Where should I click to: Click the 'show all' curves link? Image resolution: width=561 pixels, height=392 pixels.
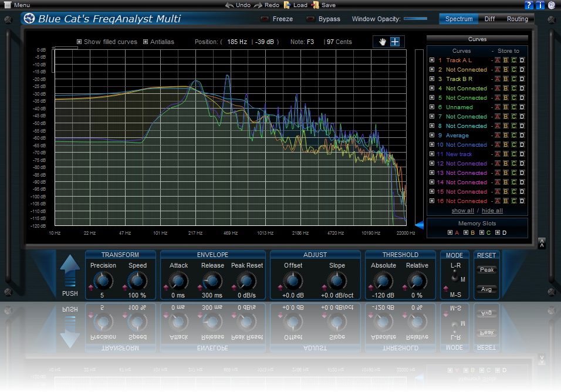click(462, 211)
